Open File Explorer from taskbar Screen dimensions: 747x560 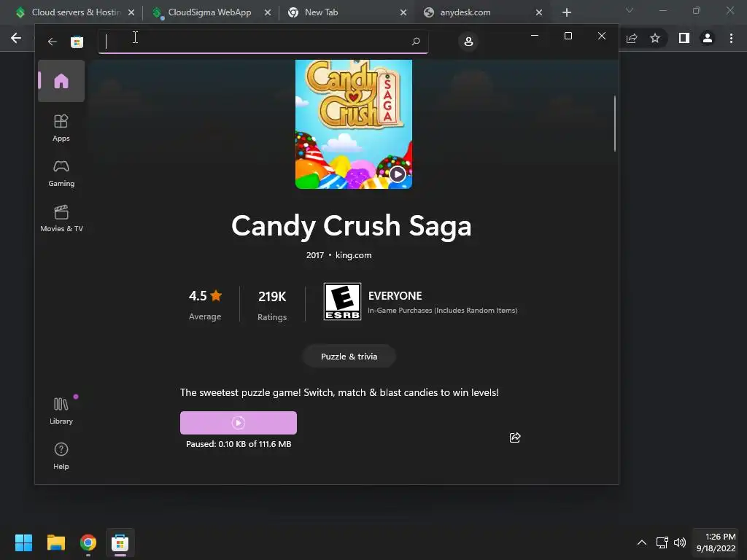(x=55, y=542)
